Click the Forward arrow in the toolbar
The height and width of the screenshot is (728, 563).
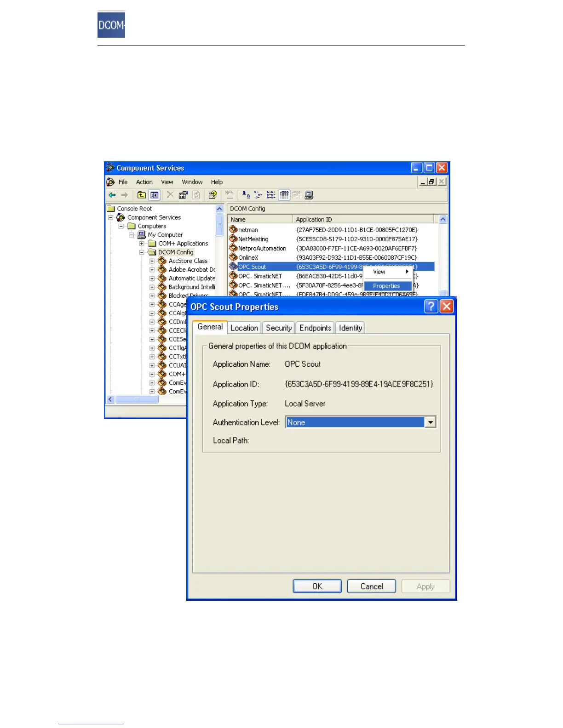click(x=124, y=195)
